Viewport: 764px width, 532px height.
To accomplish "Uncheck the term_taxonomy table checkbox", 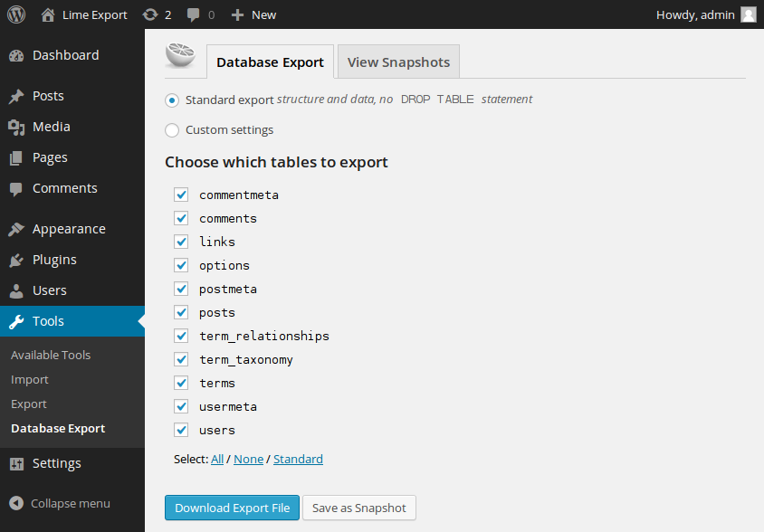I will [181, 359].
